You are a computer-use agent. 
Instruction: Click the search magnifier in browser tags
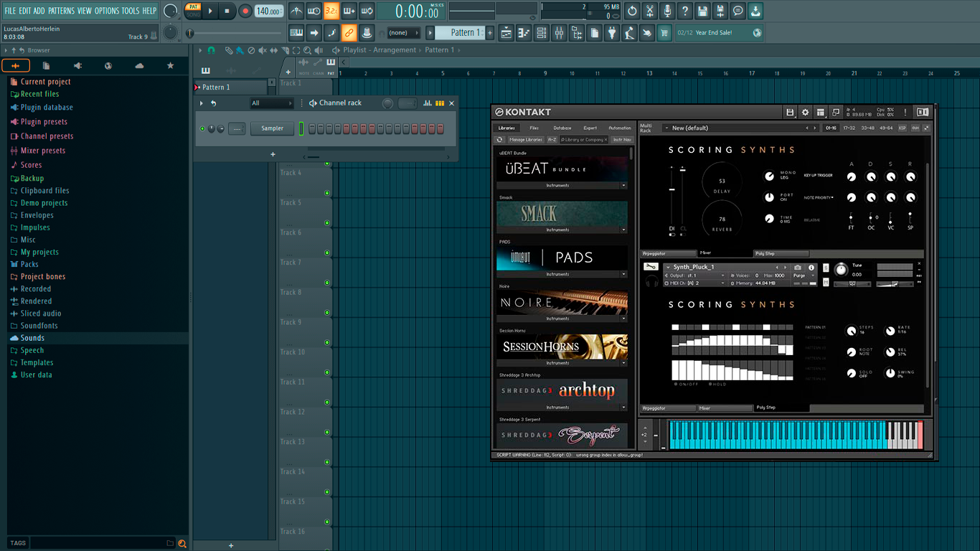(182, 544)
